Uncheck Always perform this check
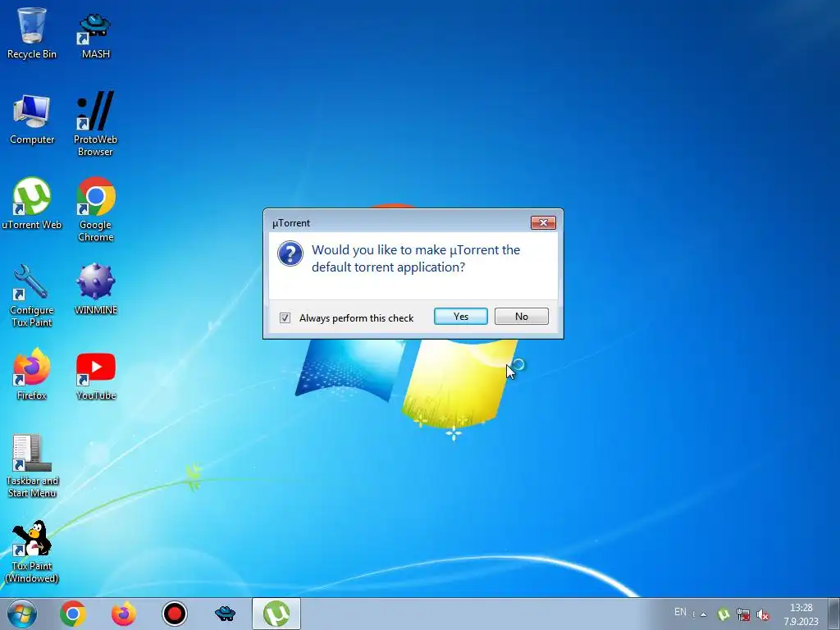Screen dimensions: 840x630 [285, 318]
